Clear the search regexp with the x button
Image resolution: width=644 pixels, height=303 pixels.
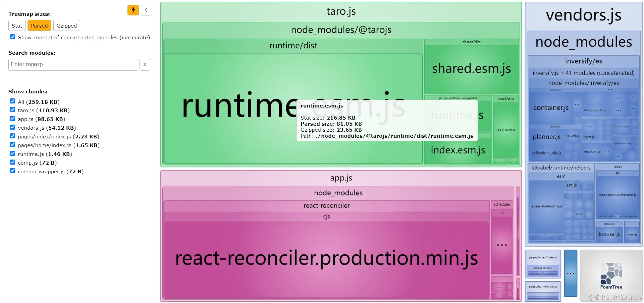pos(145,64)
